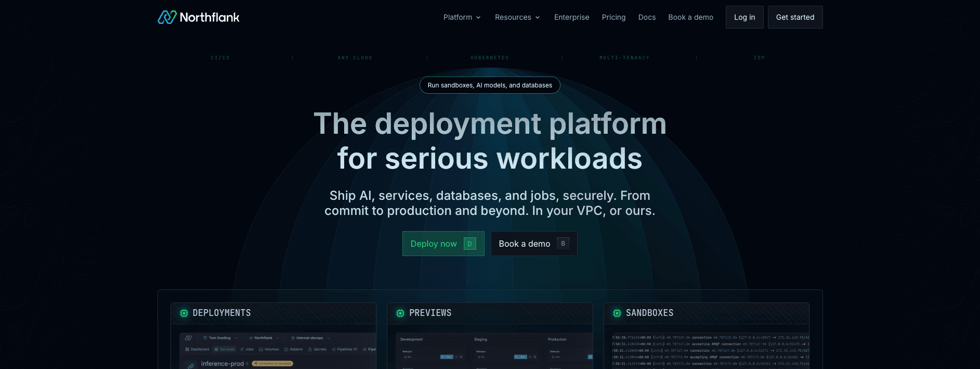Click the Run button under Staging
The width and height of the screenshot is (980, 369).
point(520,357)
